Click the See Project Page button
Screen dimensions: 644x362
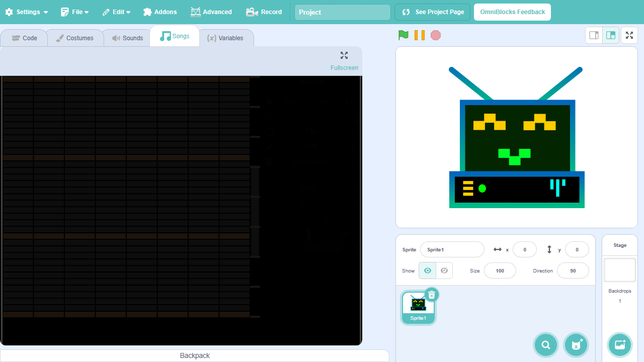click(x=433, y=12)
